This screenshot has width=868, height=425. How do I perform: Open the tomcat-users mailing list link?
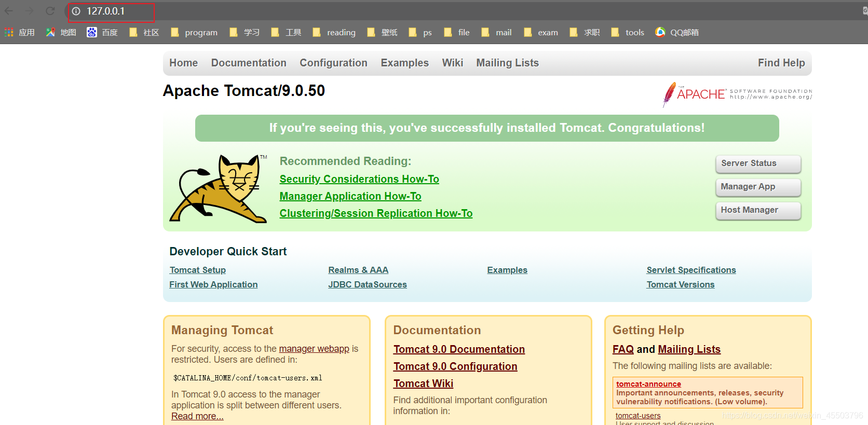(638, 416)
